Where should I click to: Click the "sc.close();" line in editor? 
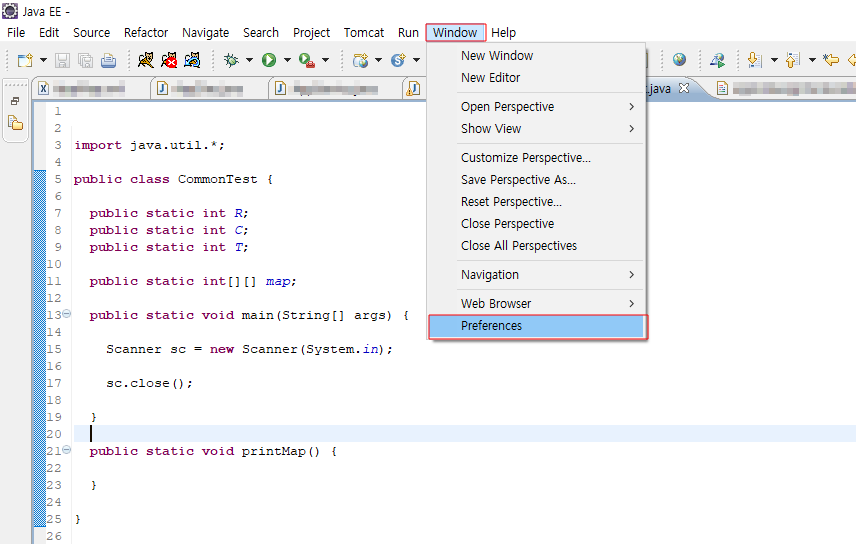pos(149,383)
